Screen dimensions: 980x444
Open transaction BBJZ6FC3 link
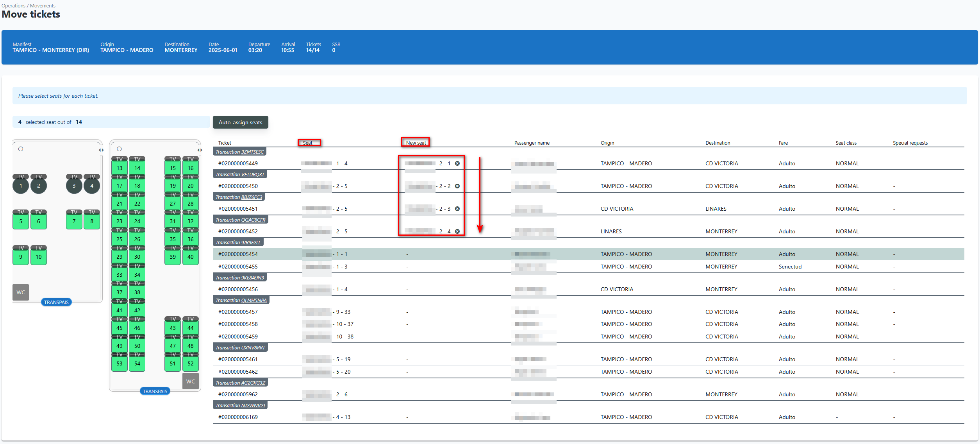pyautogui.click(x=252, y=197)
